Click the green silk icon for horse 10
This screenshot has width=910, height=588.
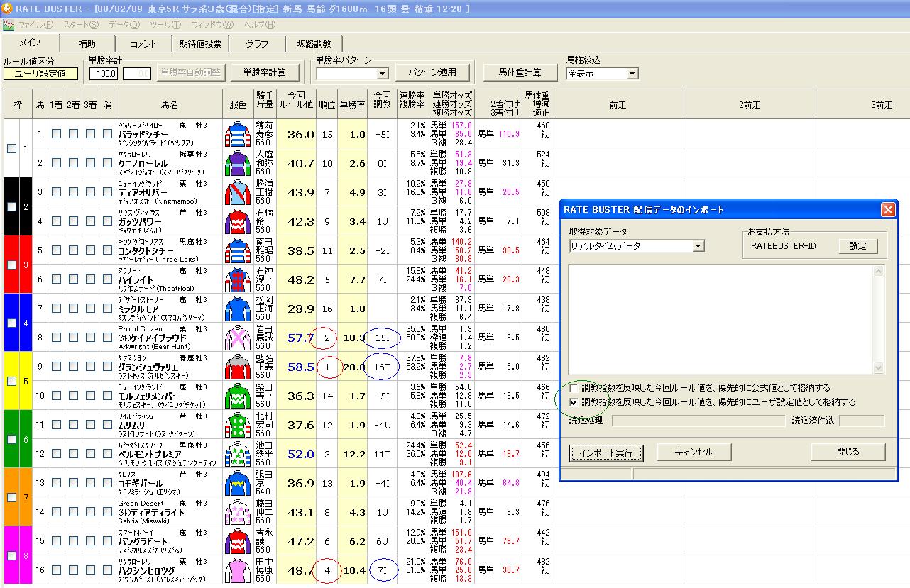(237, 396)
